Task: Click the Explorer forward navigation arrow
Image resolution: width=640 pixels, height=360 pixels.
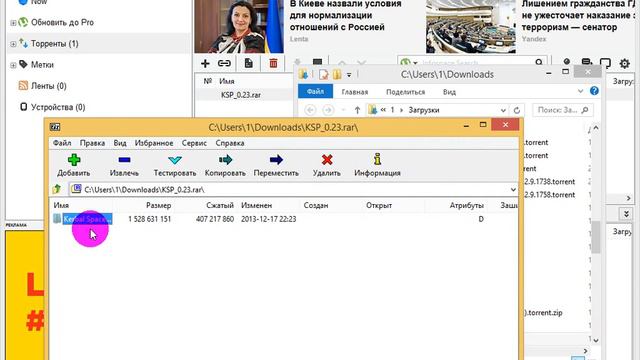Action: [x=327, y=110]
